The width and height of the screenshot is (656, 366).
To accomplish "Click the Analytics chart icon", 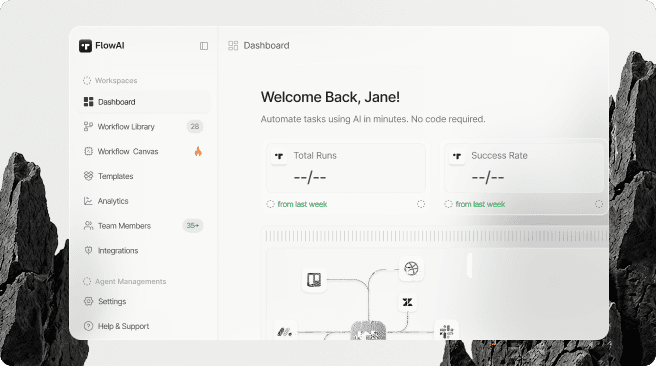I will (88, 201).
